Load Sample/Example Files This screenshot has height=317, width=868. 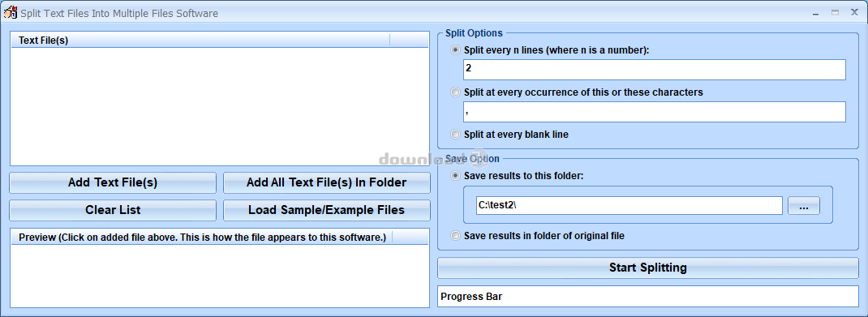point(327,210)
